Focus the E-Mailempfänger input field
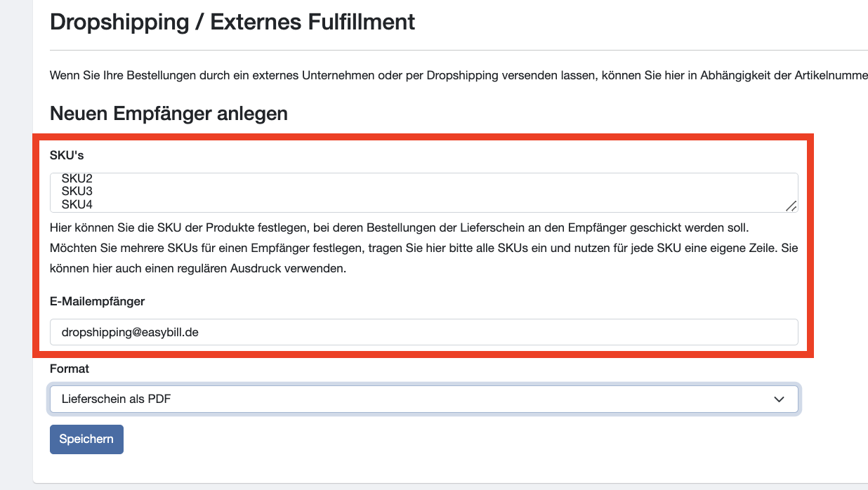The height and width of the screenshot is (490, 868). (423, 332)
